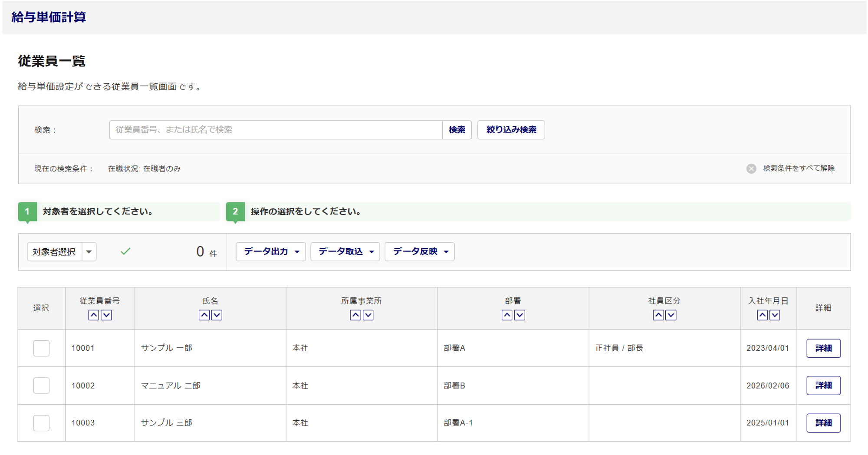The height and width of the screenshot is (455, 868).
Task: Sort 所属事業所 column descending
Action: pos(368,315)
